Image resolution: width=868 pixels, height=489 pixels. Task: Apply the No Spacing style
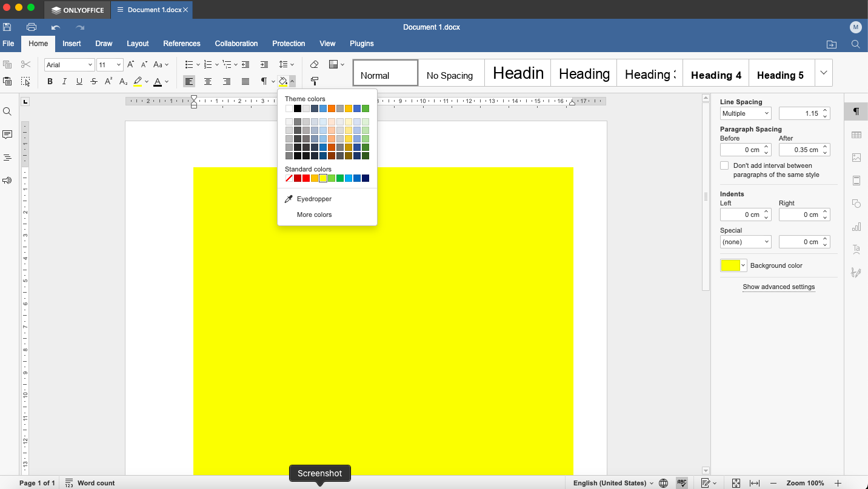[450, 73]
